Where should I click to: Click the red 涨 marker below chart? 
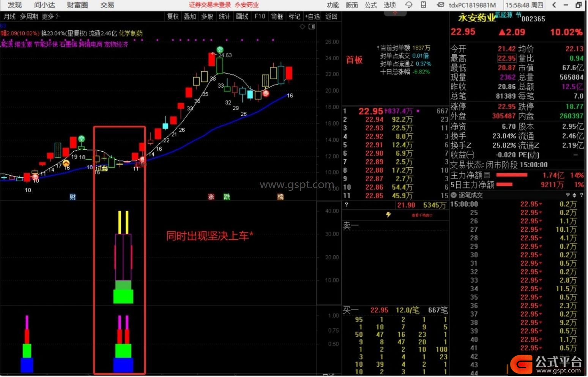pyautogui.click(x=211, y=196)
